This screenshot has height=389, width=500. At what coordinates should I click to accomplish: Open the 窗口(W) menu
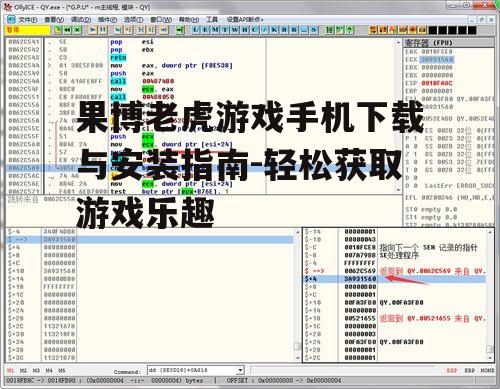click(x=161, y=20)
